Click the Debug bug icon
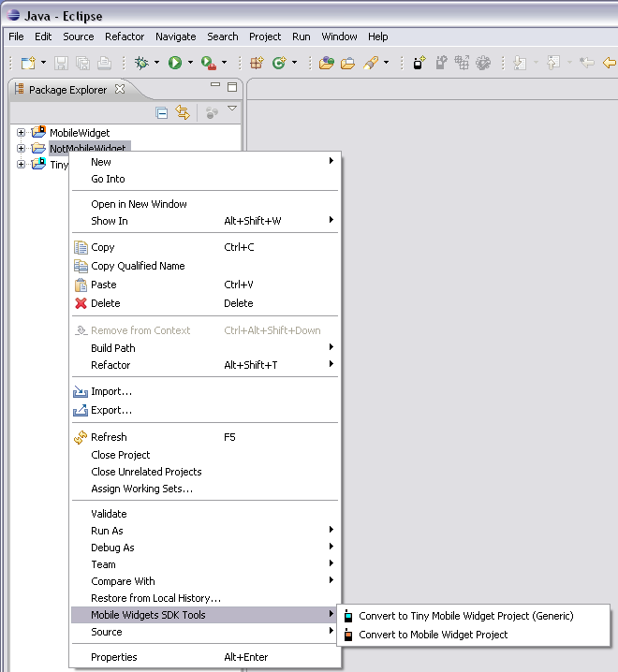 coord(141,63)
